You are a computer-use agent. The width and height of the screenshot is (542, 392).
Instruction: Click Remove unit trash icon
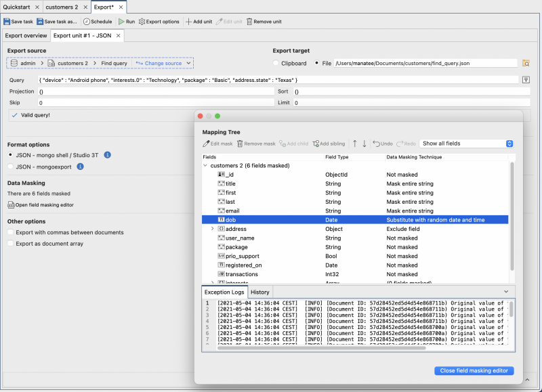pos(249,22)
